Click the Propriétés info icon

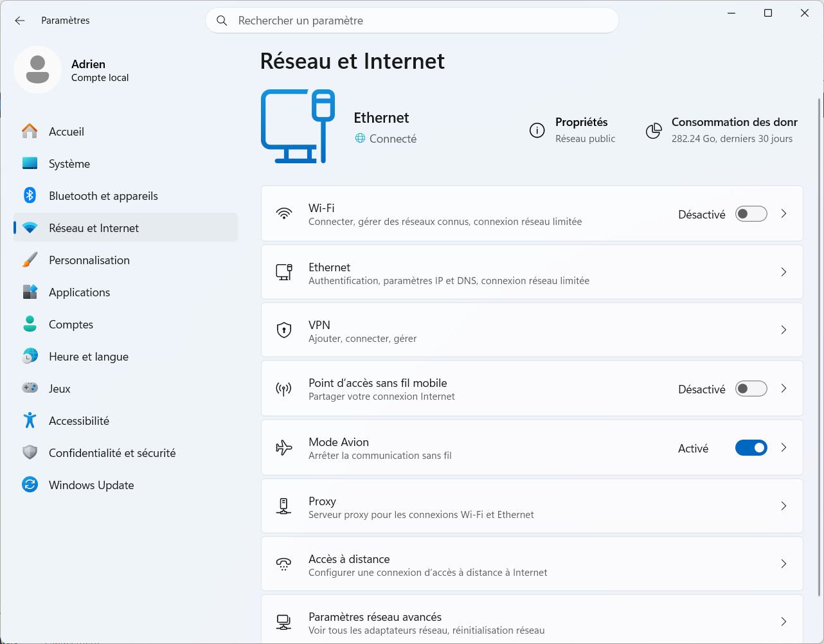(537, 130)
